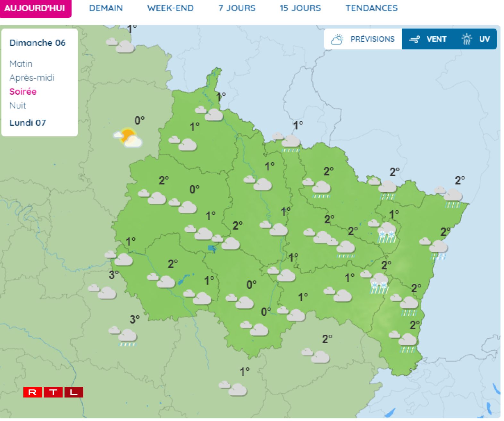Go to the TENDANCES tab
This screenshot has width=504, height=421.
tap(371, 8)
